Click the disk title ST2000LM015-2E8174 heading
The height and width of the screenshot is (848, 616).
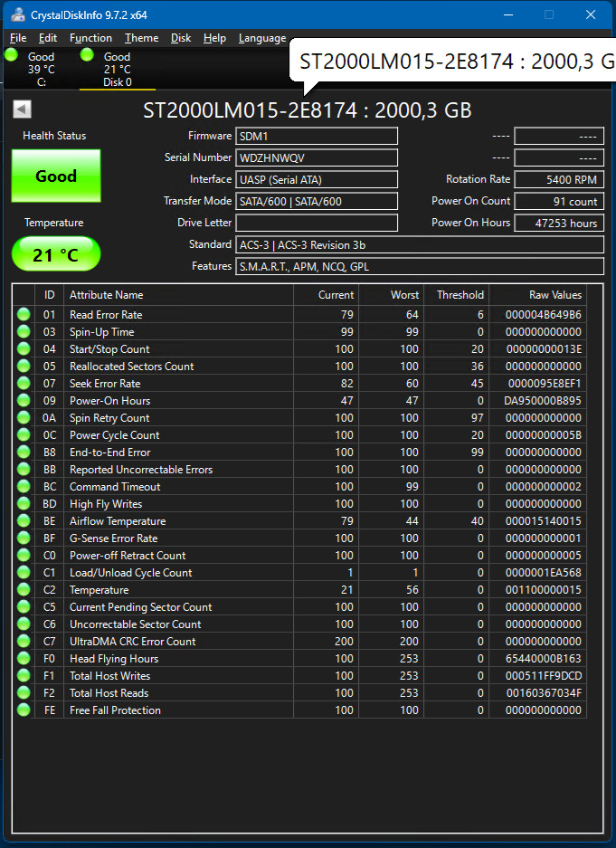[307, 110]
